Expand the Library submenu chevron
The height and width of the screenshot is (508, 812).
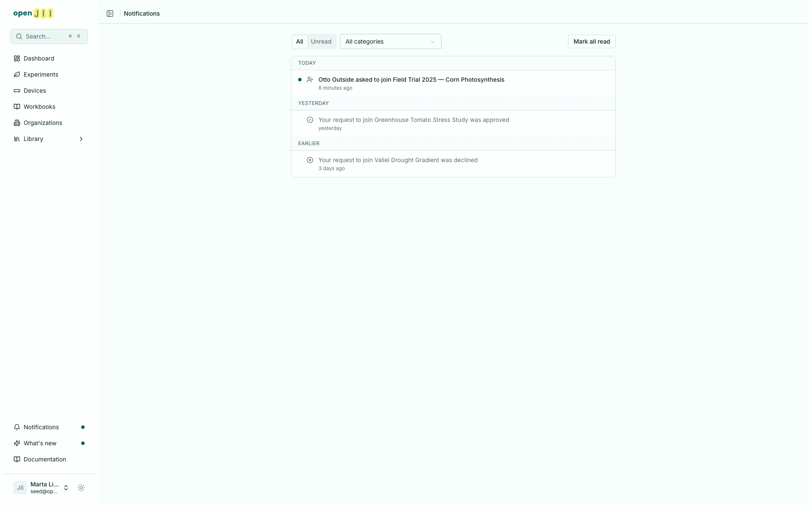81,139
